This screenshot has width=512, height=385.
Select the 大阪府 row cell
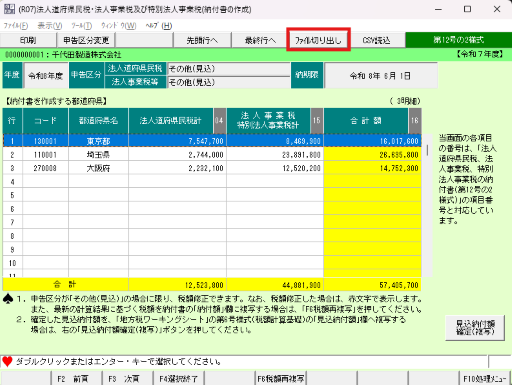(x=98, y=168)
